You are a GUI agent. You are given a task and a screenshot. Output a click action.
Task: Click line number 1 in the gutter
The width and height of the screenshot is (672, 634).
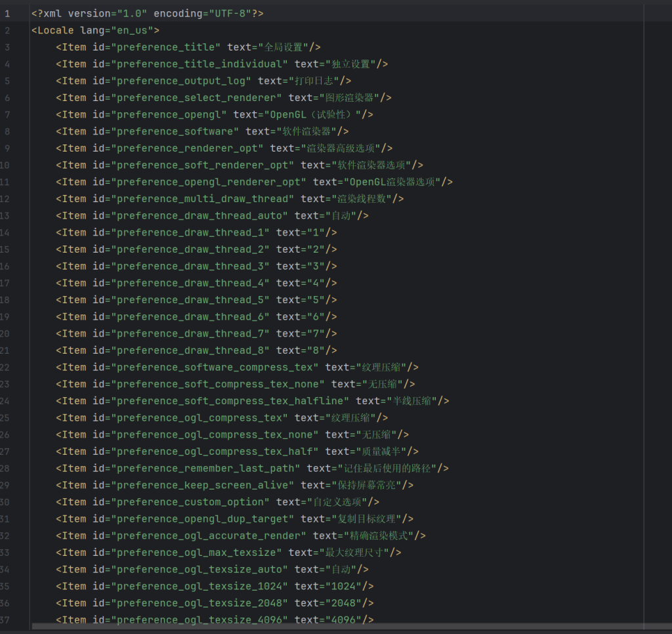[x=7, y=13]
